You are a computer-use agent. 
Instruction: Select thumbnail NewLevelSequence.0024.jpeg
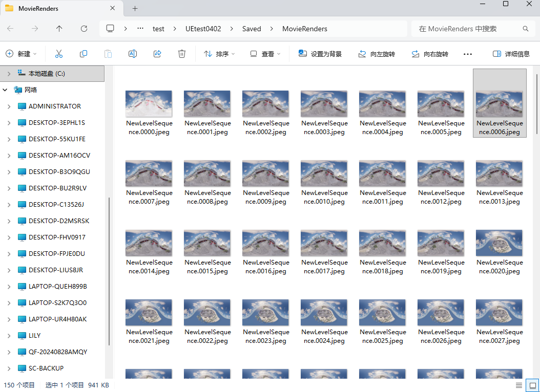pos(324,313)
